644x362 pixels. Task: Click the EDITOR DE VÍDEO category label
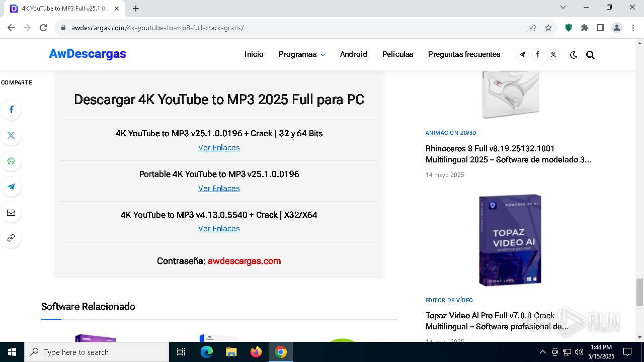tap(449, 300)
